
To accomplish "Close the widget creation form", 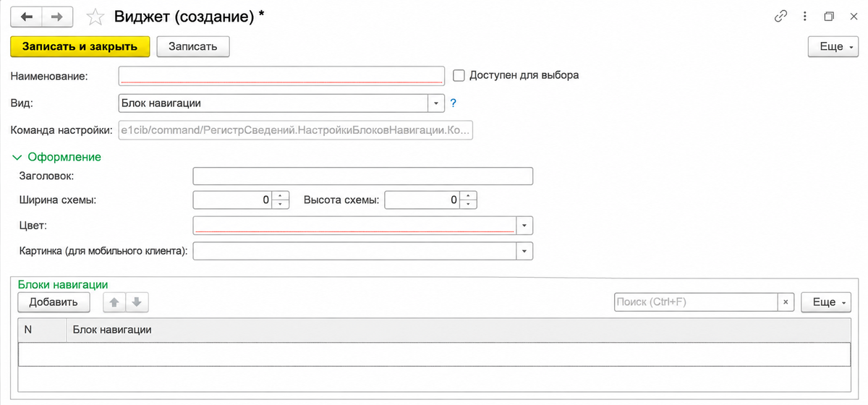I will click(852, 17).
